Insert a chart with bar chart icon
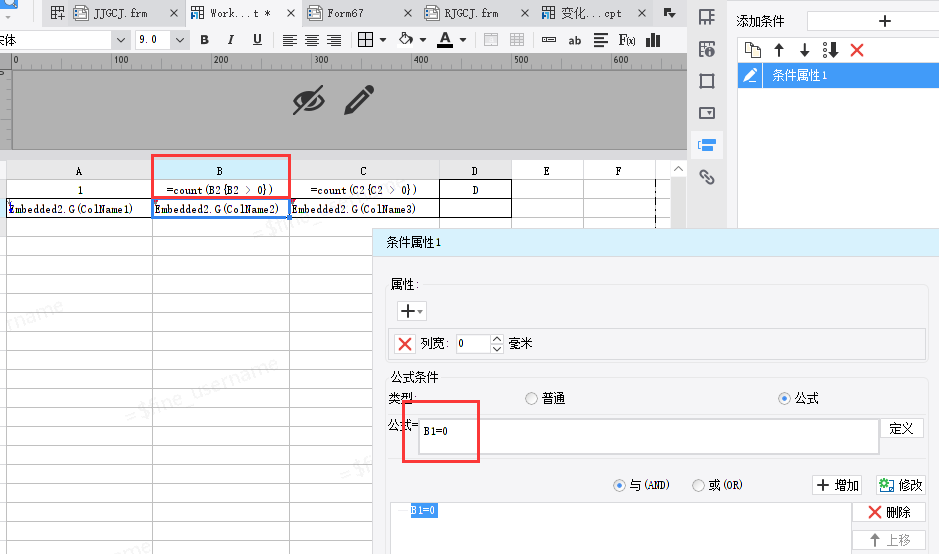Screen dimensions: 939x554 tap(653, 40)
